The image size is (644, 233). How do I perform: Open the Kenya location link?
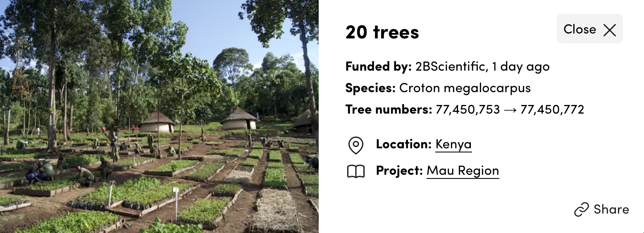(x=453, y=144)
